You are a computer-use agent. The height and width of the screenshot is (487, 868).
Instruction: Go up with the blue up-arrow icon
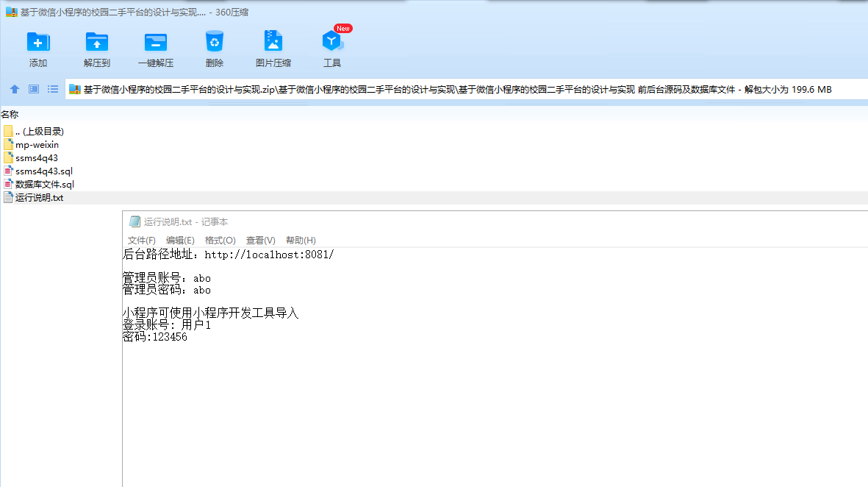coord(15,89)
